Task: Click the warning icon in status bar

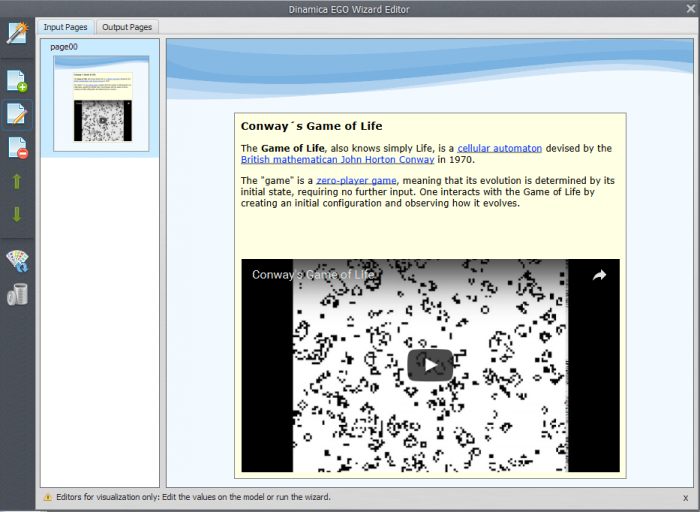Action: 47,497
